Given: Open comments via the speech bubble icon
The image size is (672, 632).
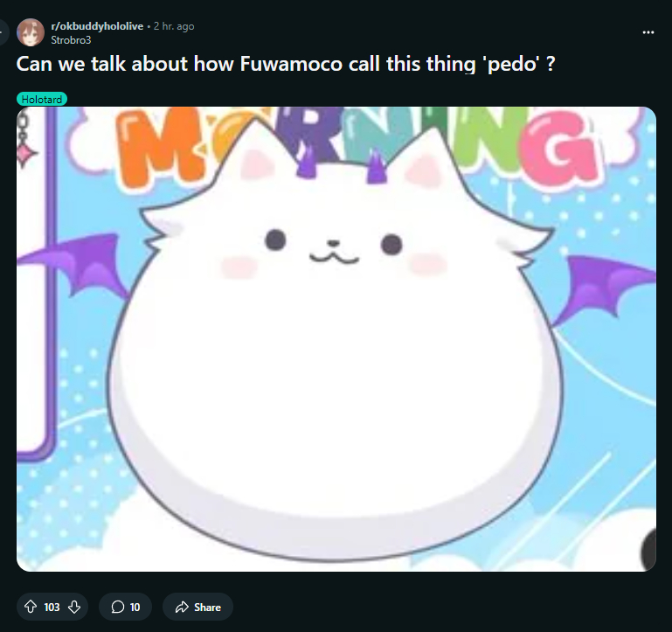Looking at the screenshot, I should pyautogui.click(x=117, y=607).
